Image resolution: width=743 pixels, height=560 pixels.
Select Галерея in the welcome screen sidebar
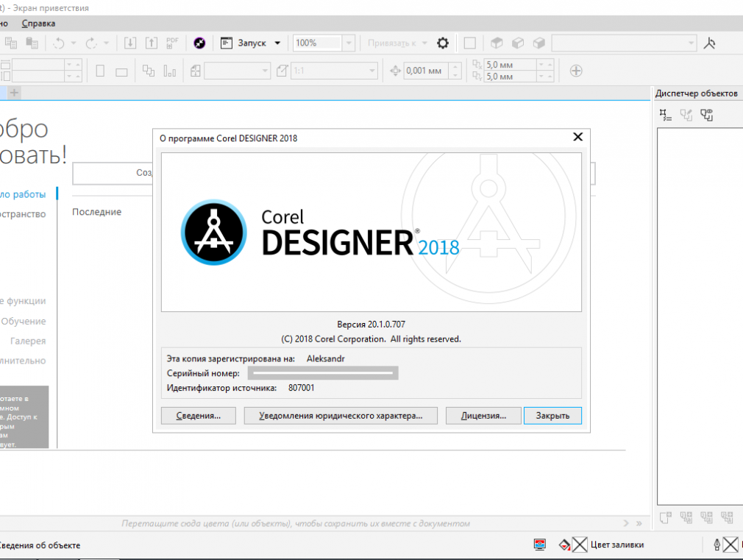click(28, 341)
